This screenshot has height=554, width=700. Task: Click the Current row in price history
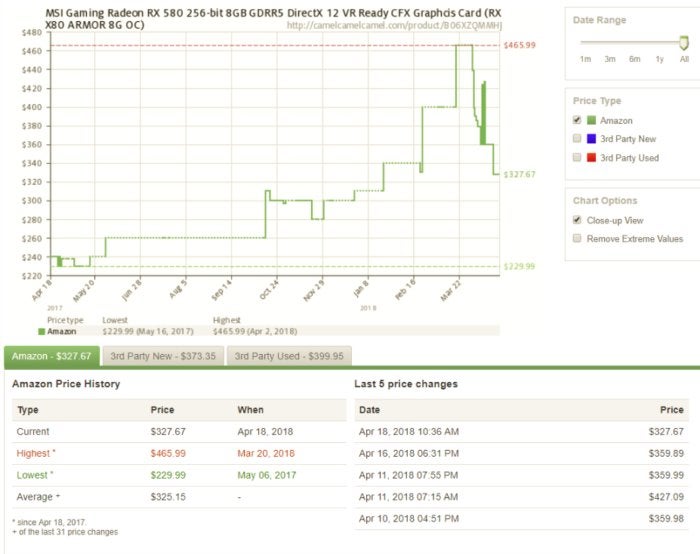(179, 432)
